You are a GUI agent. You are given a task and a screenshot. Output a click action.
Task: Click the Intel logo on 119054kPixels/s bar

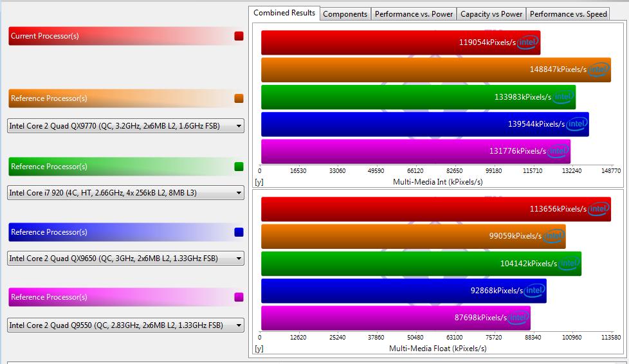pyautogui.click(x=527, y=42)
